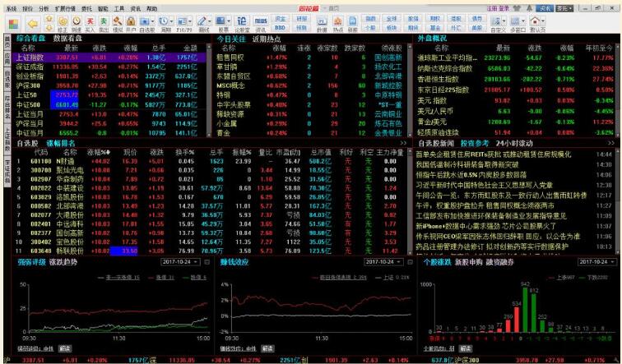
Task: Open the F10/F9 toolbar icon
Action: click(x=182, y=21)
